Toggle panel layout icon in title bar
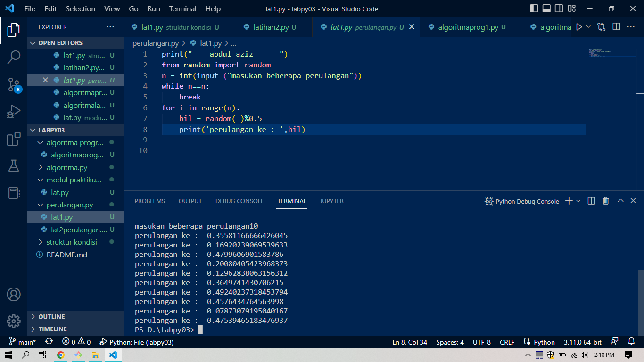Image resolution: width=644 pixels, height=362 pixels. 546,8
